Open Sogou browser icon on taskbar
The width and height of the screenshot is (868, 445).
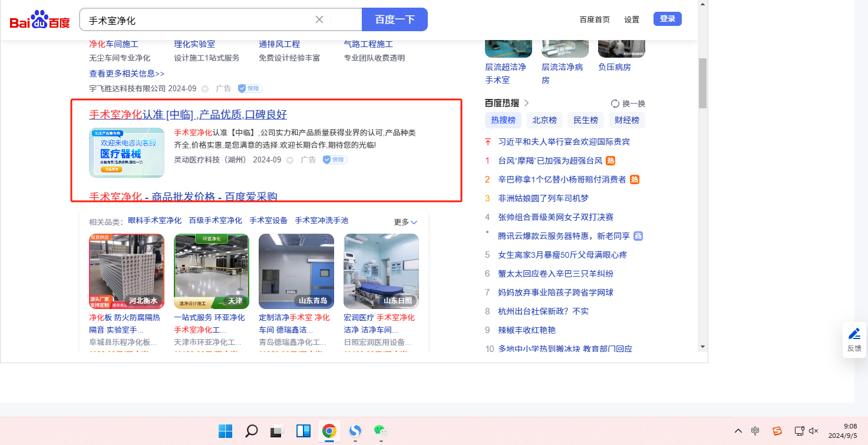click(x=355, y=431)
